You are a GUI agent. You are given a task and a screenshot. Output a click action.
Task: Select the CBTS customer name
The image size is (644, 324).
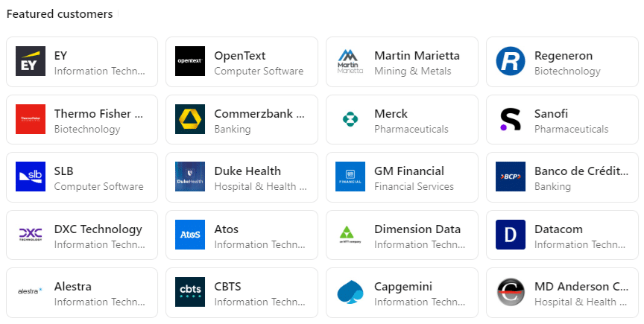[x=227, y=287]
